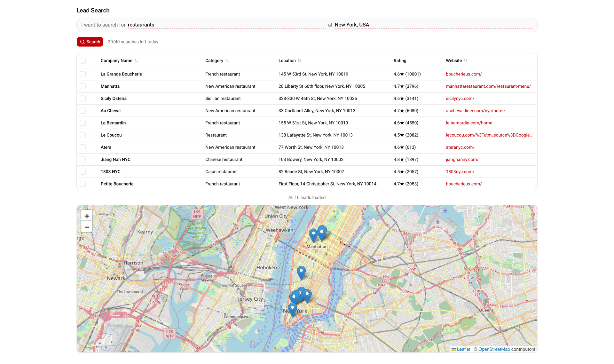The height and width of the screenshot is (364, 614).
Task: Open the lecoucou.com website link
Action: click(x=489, y=135)
